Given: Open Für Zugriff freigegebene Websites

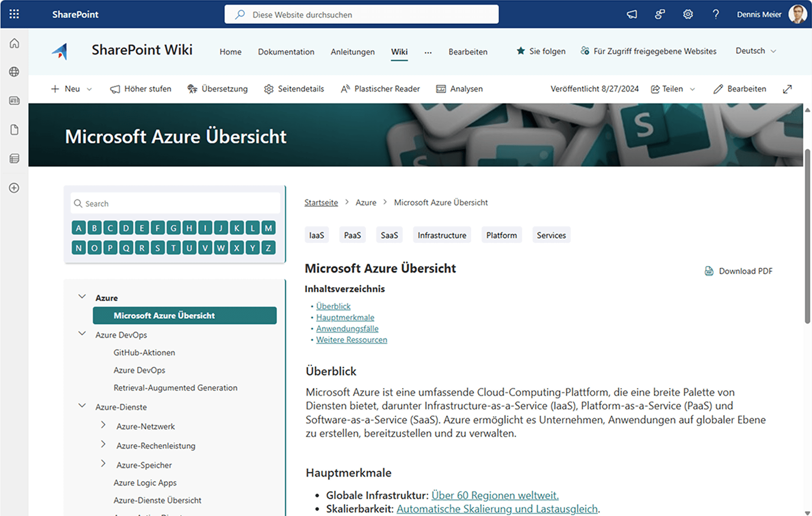Looking at the screenshot, I should [x=648, y=51].
